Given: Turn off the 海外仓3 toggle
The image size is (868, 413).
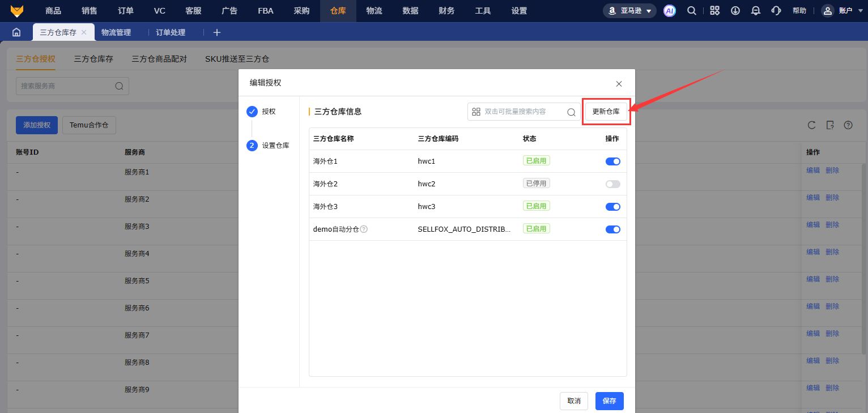Looking at the screenshot, I should (x=612, y=207).
